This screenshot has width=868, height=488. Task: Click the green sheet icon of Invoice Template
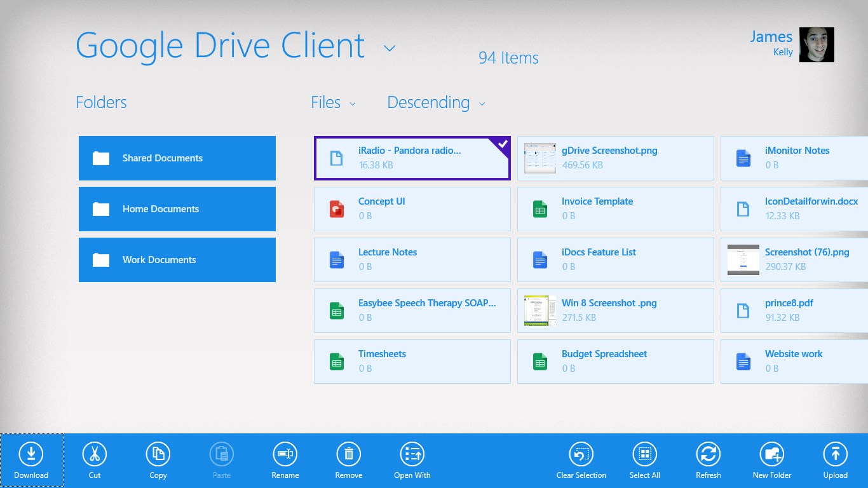540,209
